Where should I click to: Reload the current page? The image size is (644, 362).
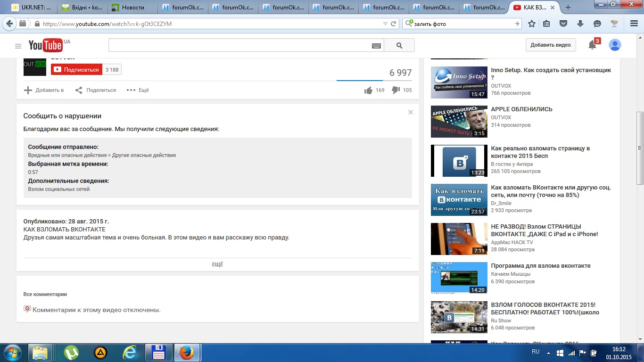point(394,24)
